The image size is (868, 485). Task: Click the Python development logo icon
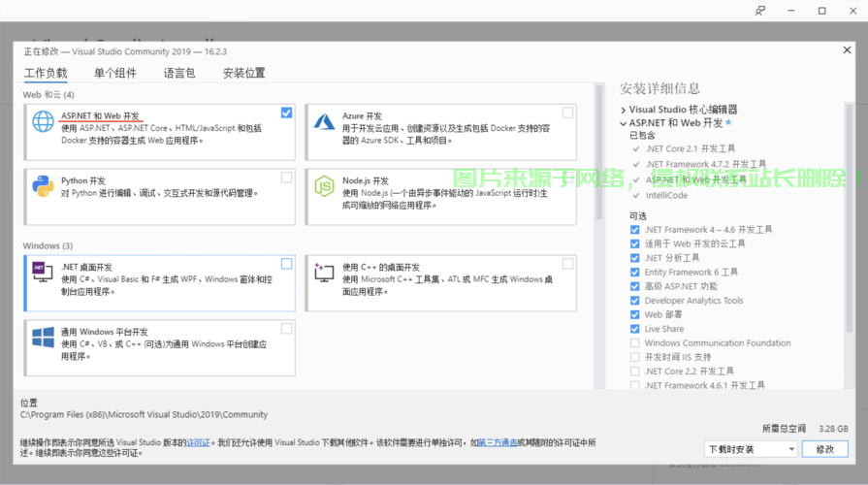[x=43, y=186]
